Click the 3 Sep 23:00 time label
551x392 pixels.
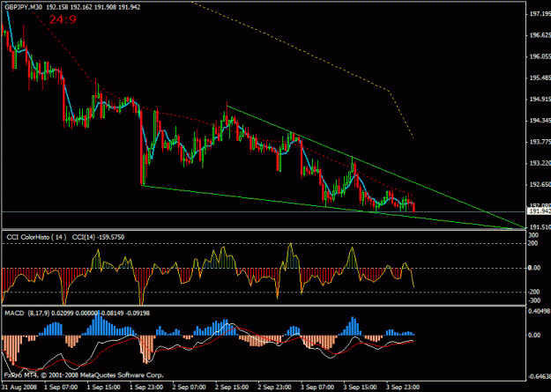(403, 387)
